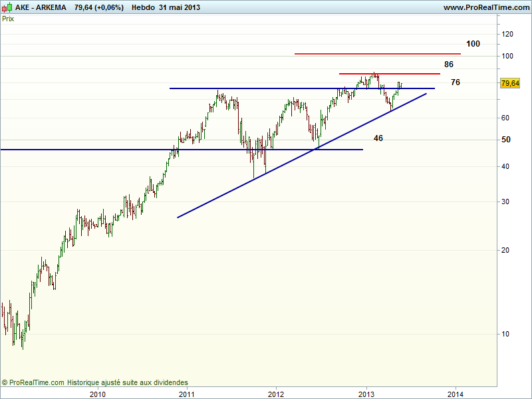Click the yellow 79,64 current price tag
The image size is (532, 399).
(509, 83)
